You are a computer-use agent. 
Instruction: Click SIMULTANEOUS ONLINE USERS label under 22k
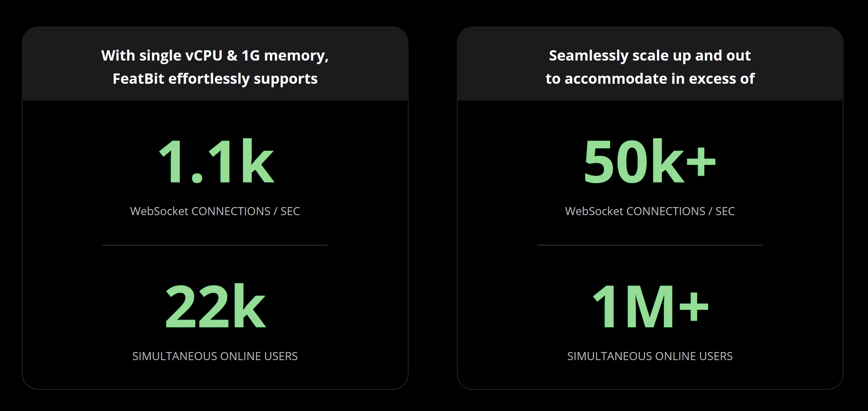[215, 356]
